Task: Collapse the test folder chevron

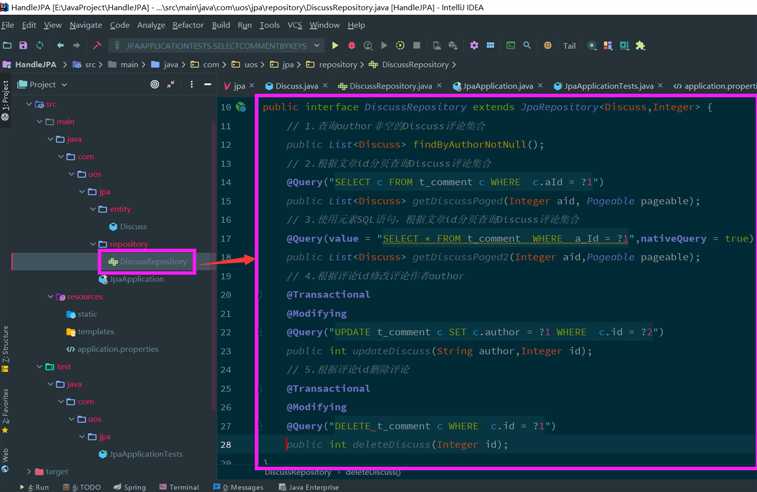Action: 40,366
